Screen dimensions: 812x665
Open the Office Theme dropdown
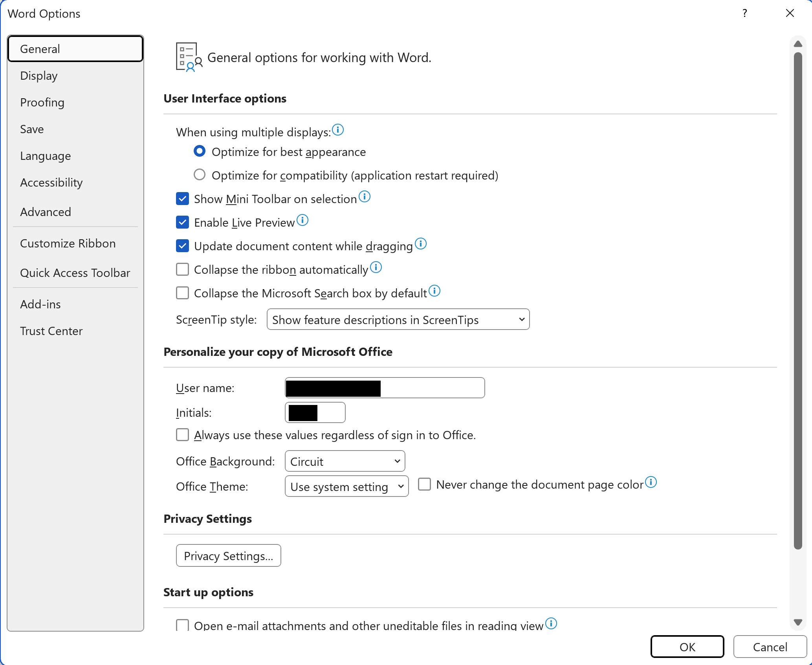[346, 487]
